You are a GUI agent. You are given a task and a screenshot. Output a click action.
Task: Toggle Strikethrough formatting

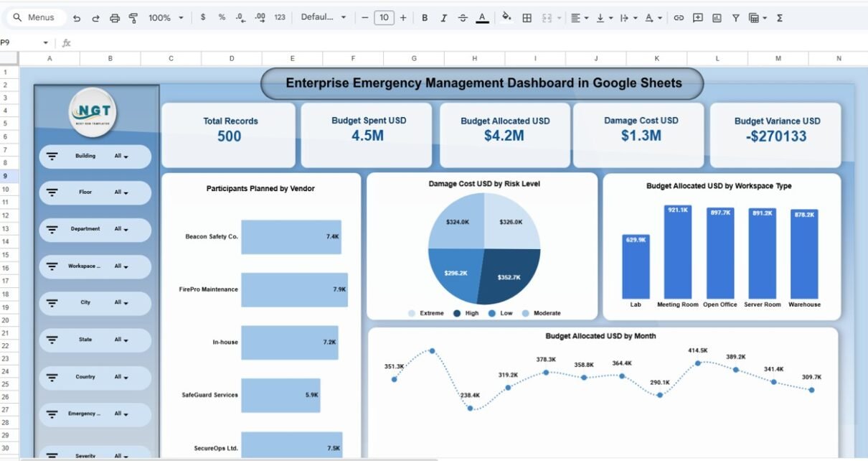463,18
